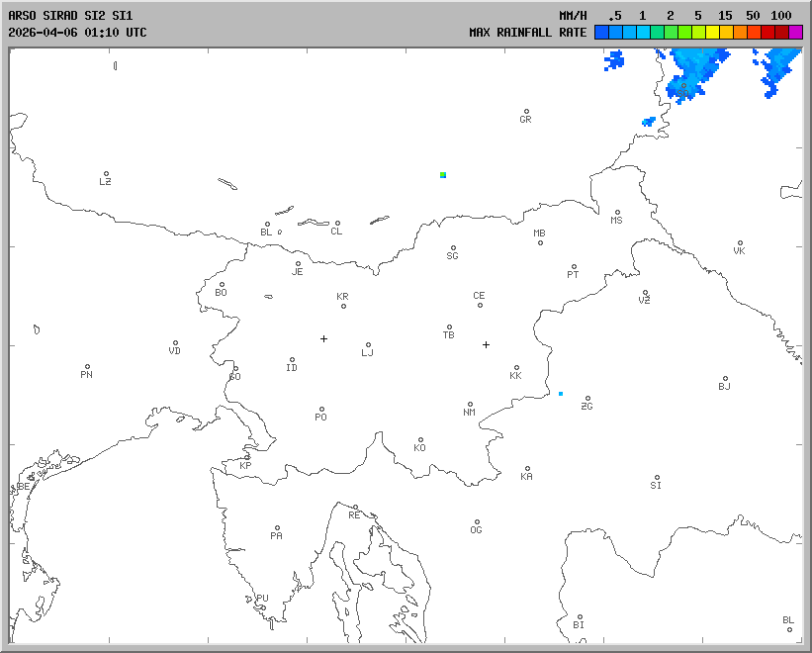812x653 pixels.
Task: Click the 'ARSO SIRAD SI2 SI1' title text
Action: click(x=69, y=16)
